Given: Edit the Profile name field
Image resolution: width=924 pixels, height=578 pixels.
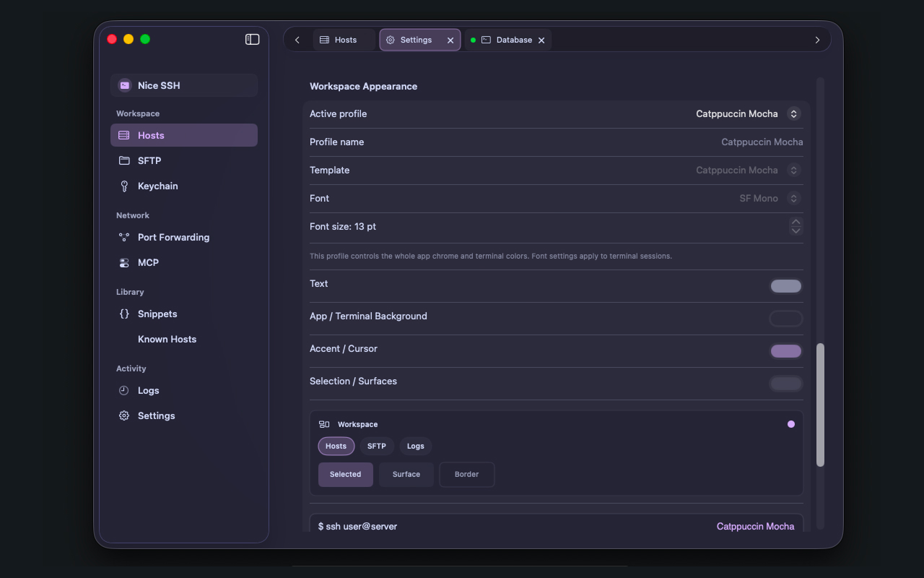Looking at the screenshot, I should pos(762,142).
